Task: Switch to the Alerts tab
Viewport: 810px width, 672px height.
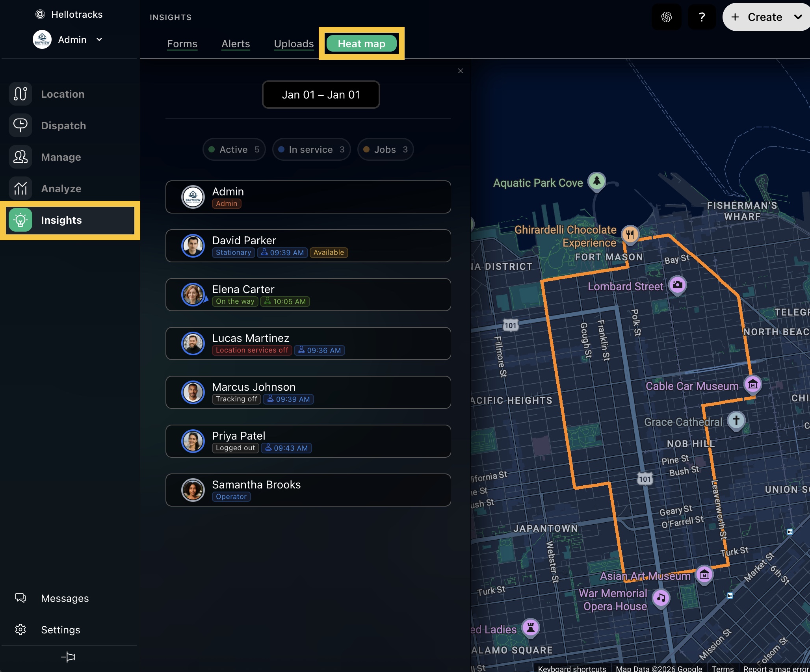Action: click(236, 44)
